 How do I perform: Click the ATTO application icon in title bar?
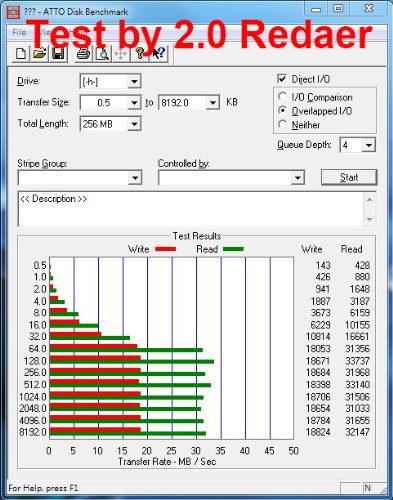pos(13,12)
